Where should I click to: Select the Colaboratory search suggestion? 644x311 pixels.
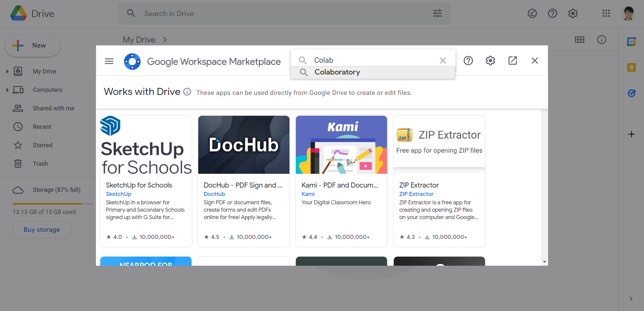[x=337, y=72]
